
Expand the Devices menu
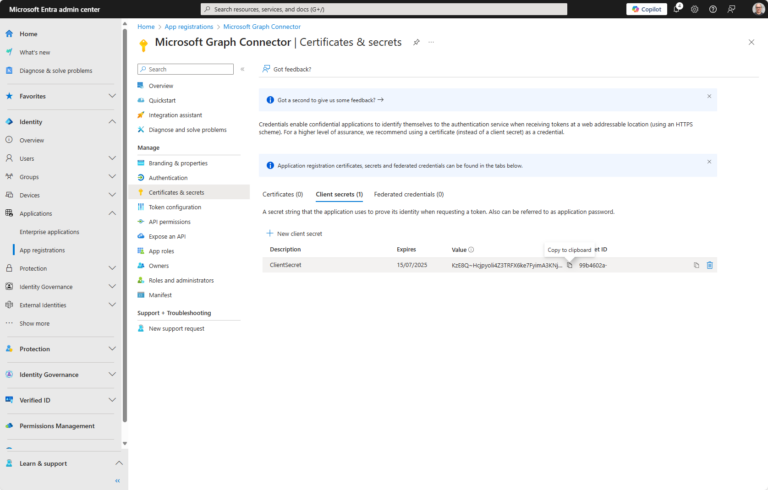[x=112, y=195]
